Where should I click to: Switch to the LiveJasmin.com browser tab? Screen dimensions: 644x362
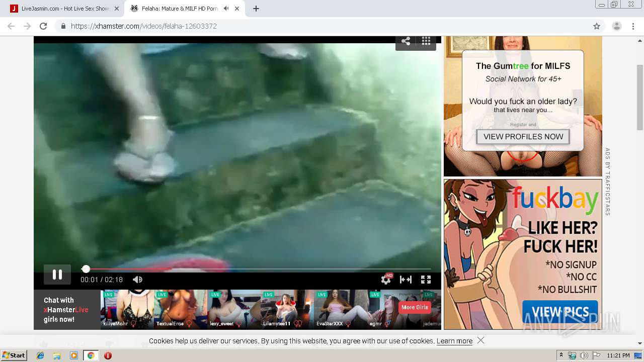click(x=64, y=9)
